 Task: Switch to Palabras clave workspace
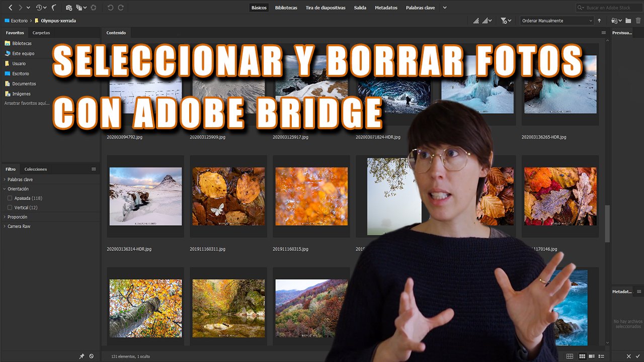[420, 8]
